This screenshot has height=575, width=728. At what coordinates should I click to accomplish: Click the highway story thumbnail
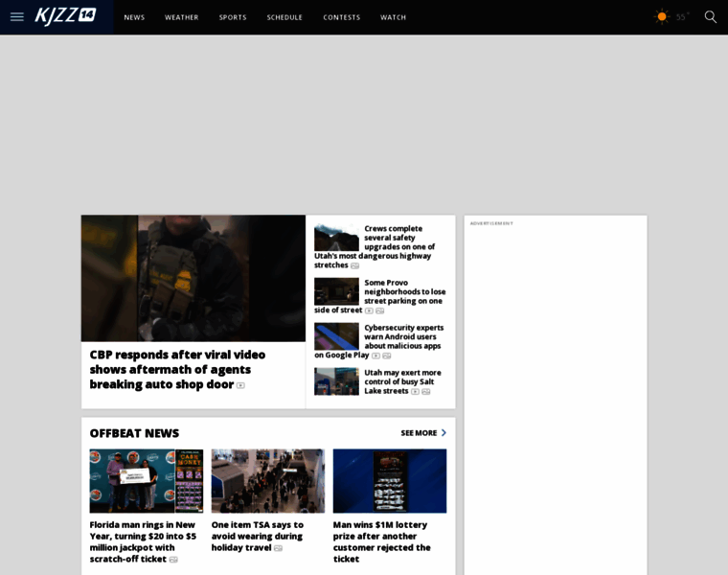[336, 238]
